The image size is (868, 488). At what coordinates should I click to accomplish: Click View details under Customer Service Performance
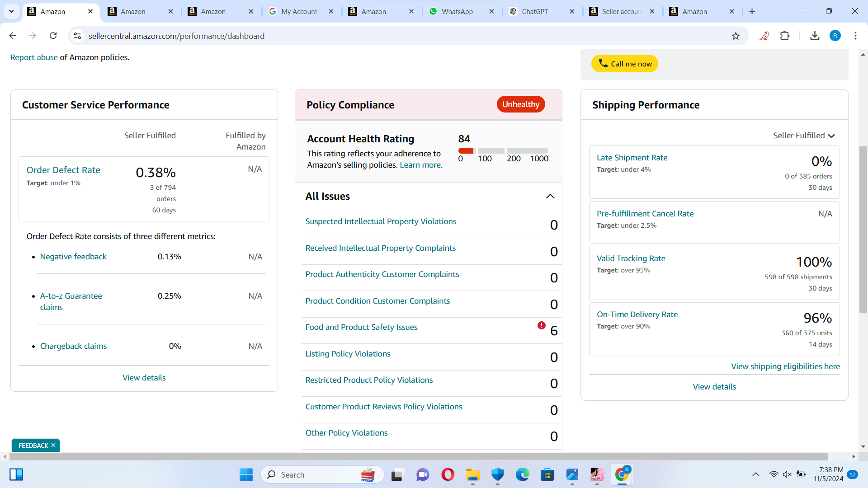point(144,378)
